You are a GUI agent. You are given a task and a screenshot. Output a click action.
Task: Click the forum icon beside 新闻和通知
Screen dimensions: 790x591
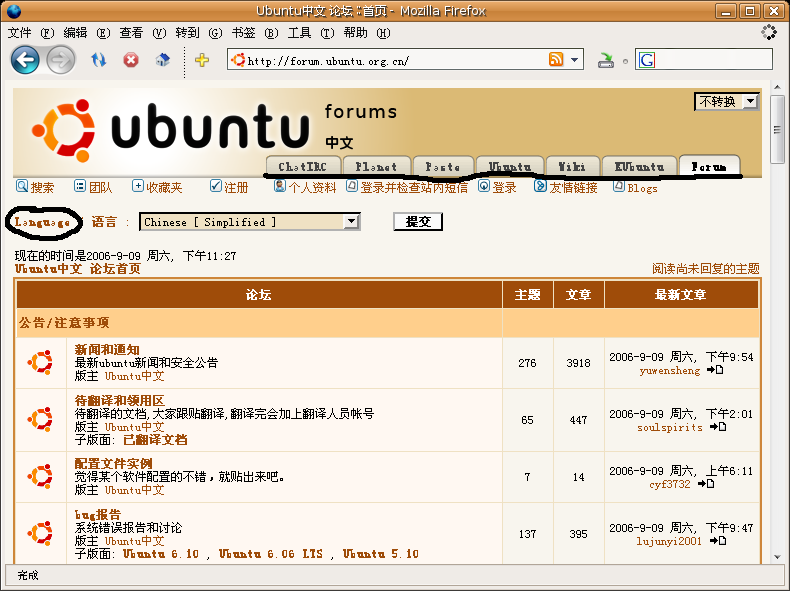40,362
